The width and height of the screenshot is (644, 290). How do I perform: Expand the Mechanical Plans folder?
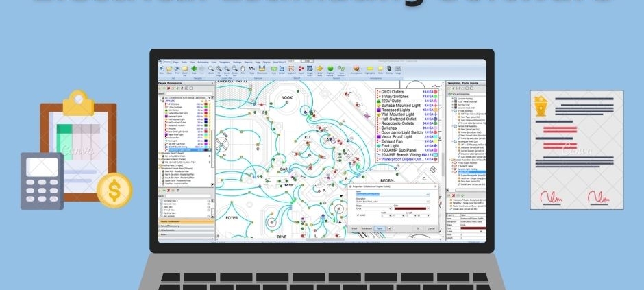(x=160, y=159)
